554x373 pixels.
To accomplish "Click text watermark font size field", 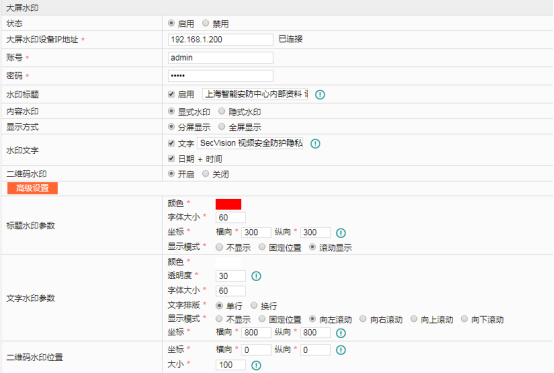I will click(x=231, y=291).
